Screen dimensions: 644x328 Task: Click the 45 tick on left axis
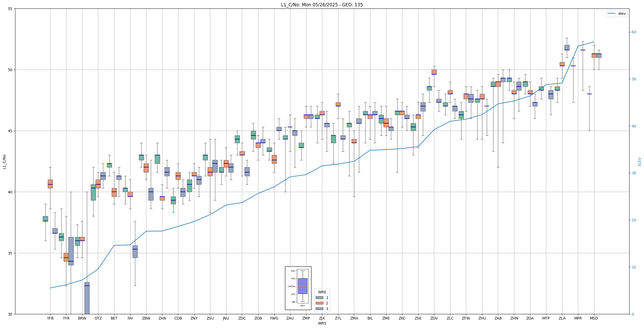click(x=10, y=131)
